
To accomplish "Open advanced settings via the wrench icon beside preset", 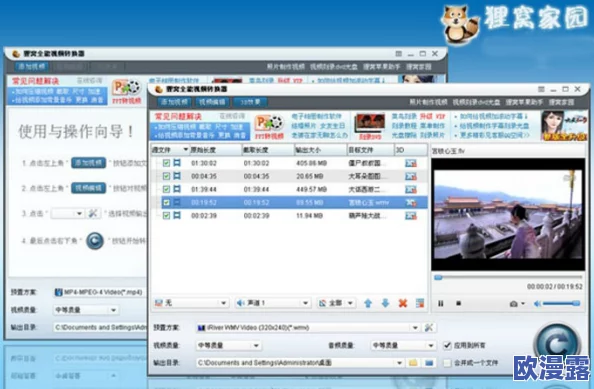I will [x=429, y=328].
